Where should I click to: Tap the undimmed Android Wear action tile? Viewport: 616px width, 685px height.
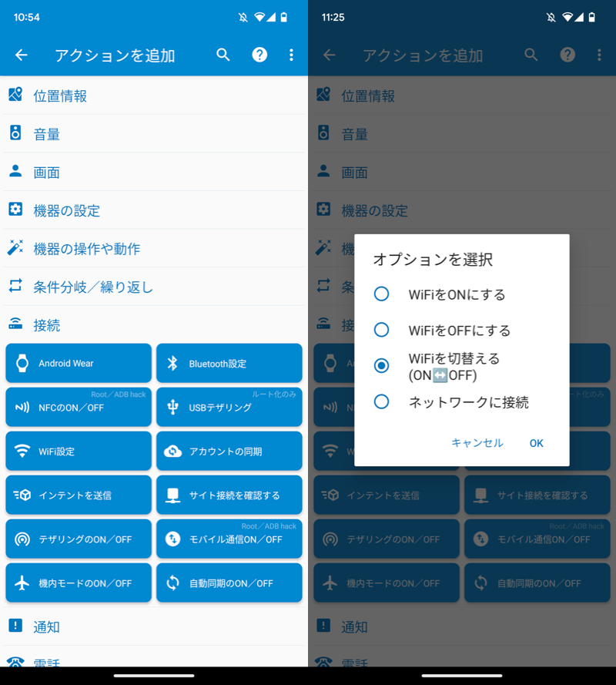point(79,363)
